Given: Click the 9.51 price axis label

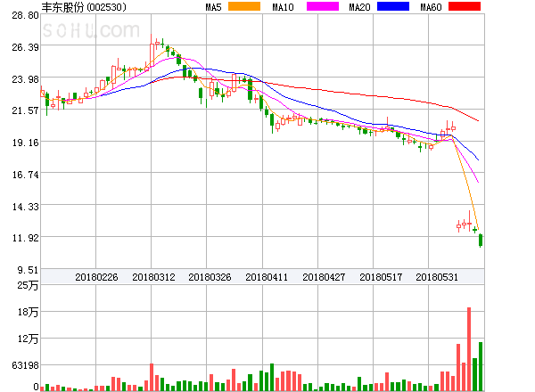Looking at the screenshot, I should 28,270.
